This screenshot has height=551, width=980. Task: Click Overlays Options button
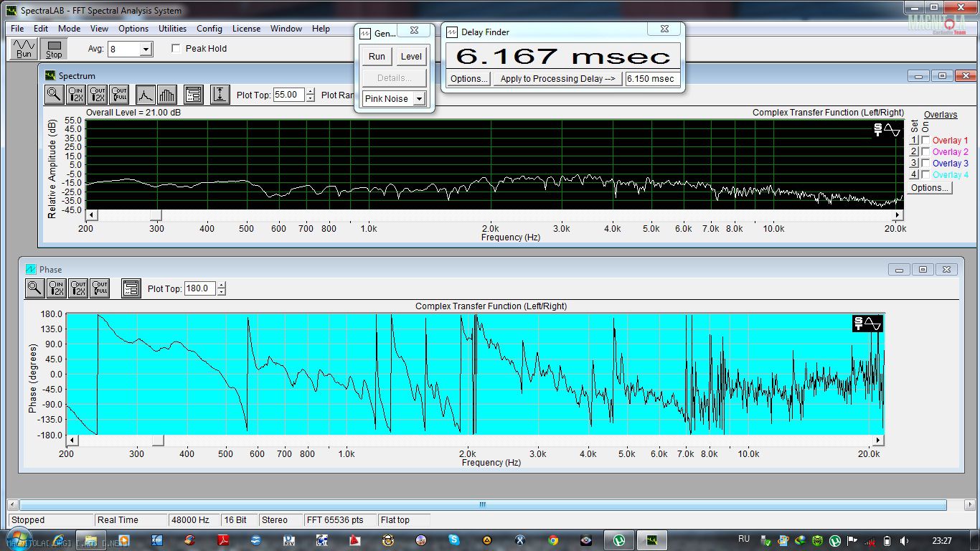(x=930, y=188)
